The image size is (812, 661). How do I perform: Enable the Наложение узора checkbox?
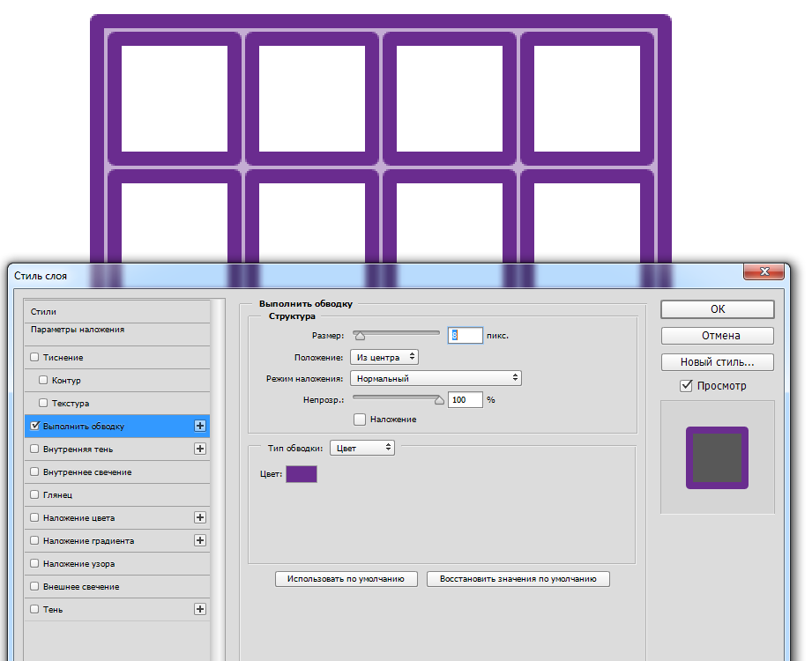(x=34, y=563)
